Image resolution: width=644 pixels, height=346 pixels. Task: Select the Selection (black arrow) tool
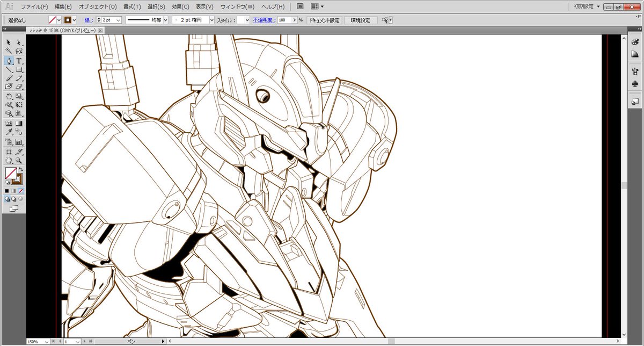click(x=9, y=42)
